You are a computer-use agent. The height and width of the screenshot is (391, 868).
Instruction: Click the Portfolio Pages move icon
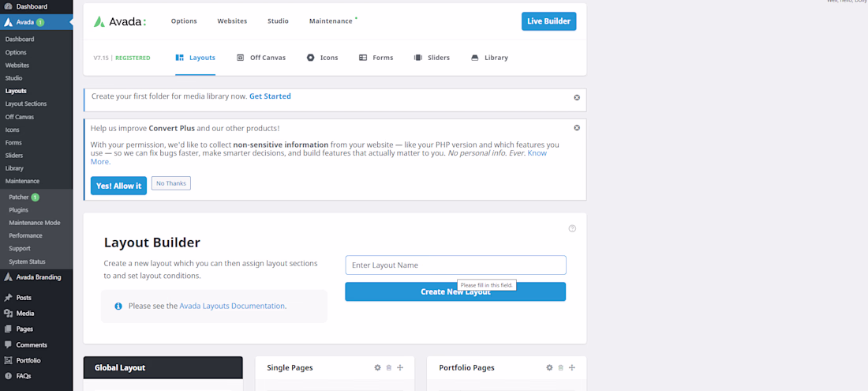pos(572,368)
